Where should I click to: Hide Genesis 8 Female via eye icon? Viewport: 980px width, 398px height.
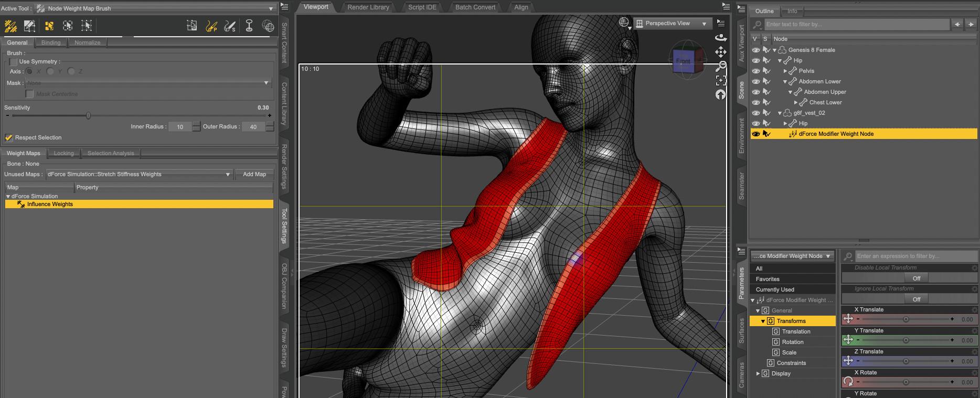pyautogui.click(x=755, y=50)
